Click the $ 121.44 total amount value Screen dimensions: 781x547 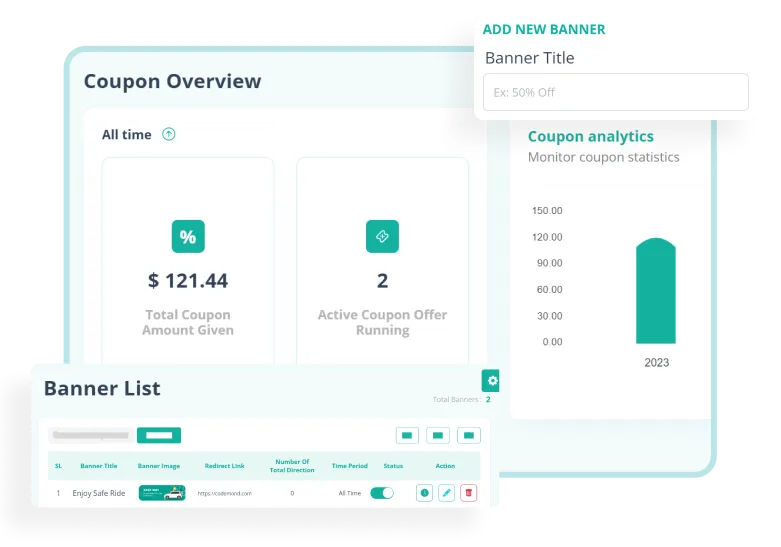pos(188,280)
